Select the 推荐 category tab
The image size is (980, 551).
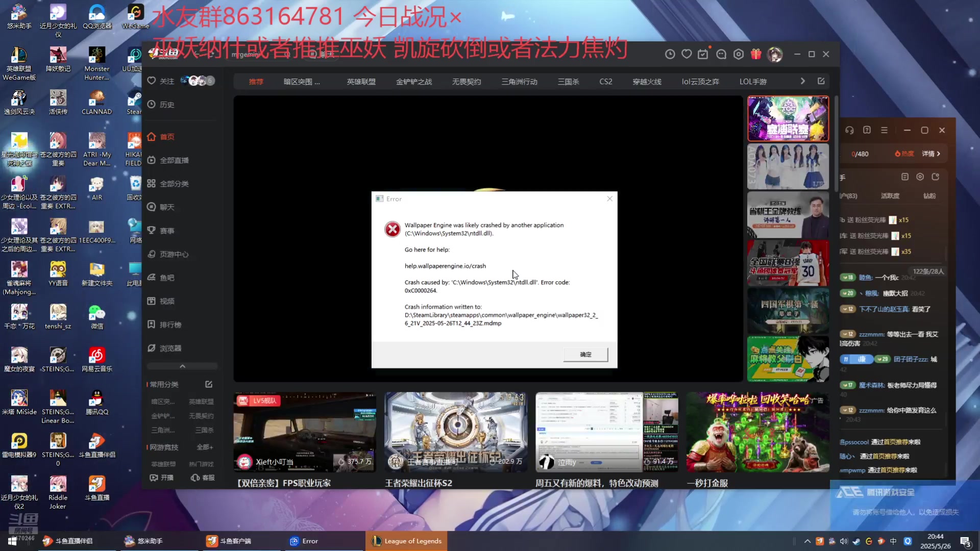click(x=256, y=82)
